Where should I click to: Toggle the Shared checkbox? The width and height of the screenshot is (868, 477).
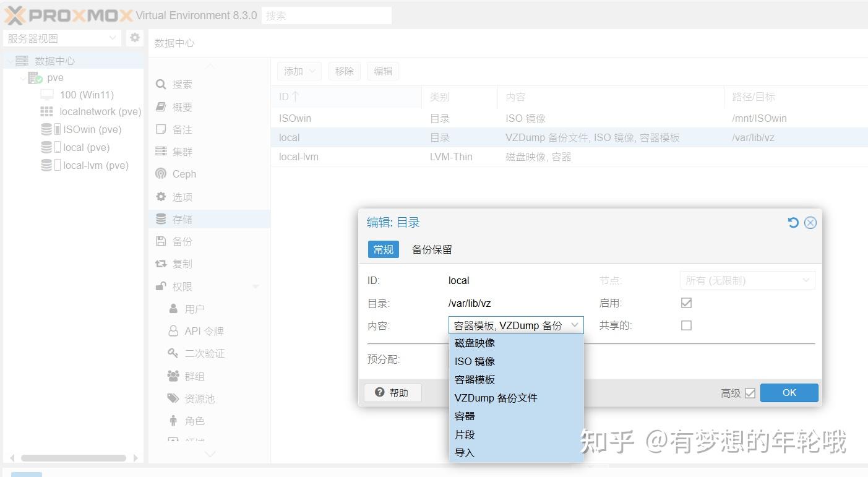click(x=686, y=325)
